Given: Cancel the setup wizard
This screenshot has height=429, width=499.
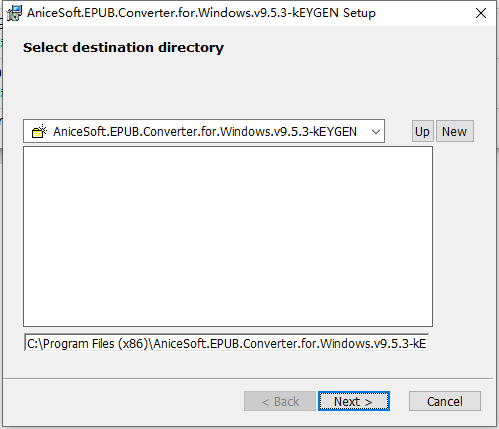Looking at the screenshot, I should tap(445, 401).
